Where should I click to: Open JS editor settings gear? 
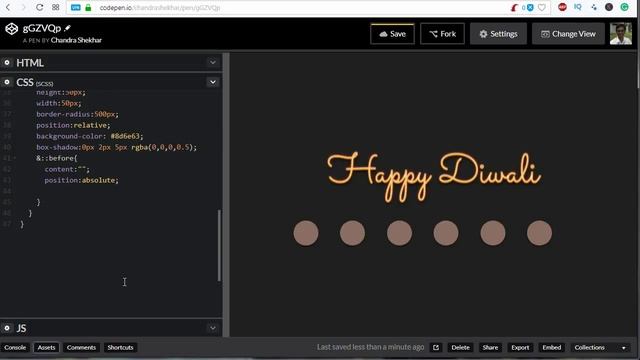click(7, 328)
